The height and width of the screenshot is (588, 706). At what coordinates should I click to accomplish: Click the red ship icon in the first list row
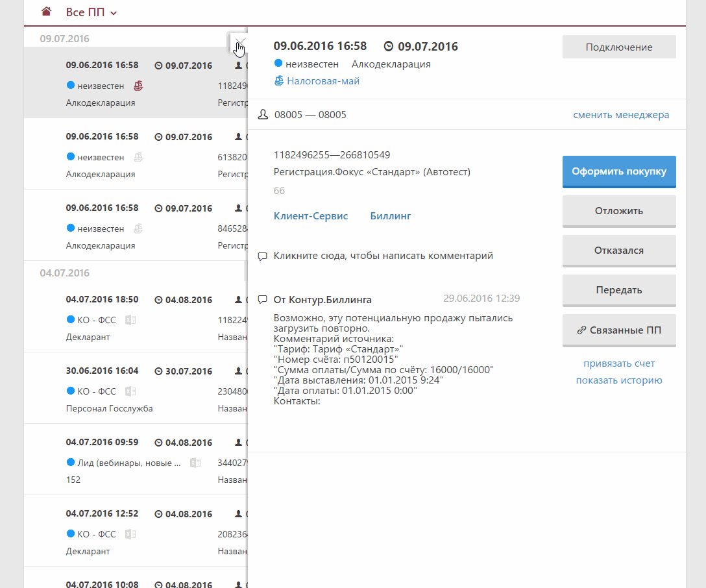(x=139, y=86)
